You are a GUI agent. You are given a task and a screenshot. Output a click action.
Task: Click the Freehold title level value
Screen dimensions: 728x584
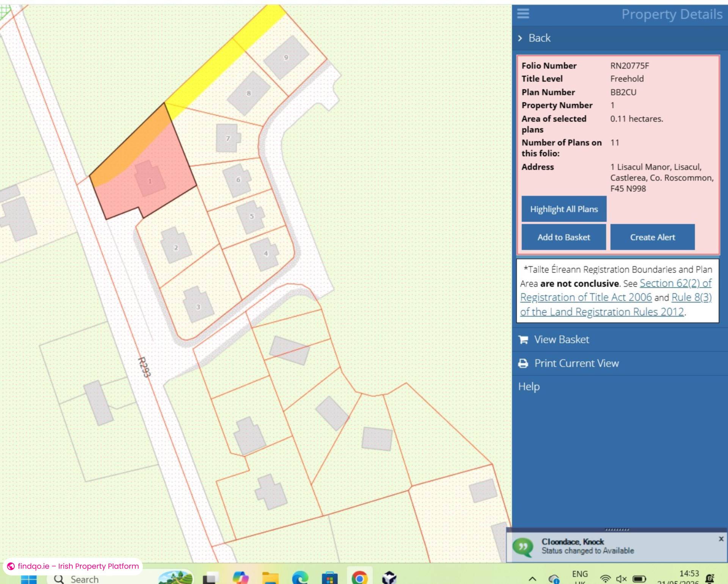(627, 78)
